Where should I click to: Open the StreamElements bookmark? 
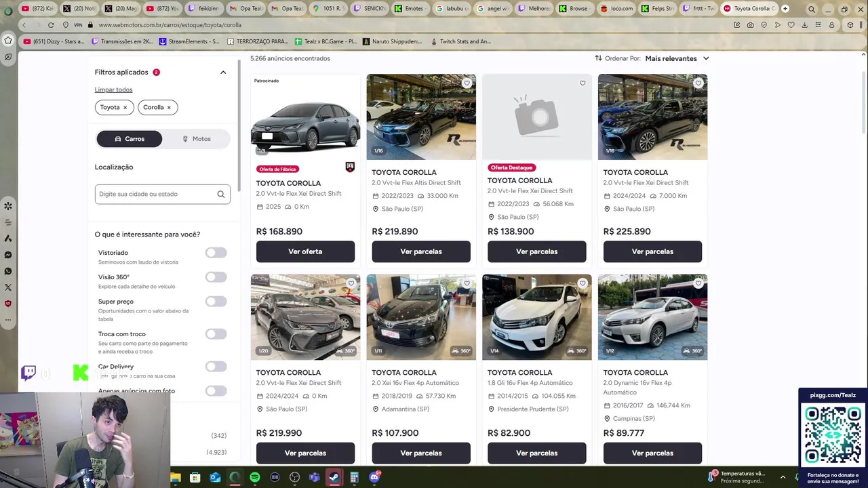pyautogui.click(x=189, y=41)
